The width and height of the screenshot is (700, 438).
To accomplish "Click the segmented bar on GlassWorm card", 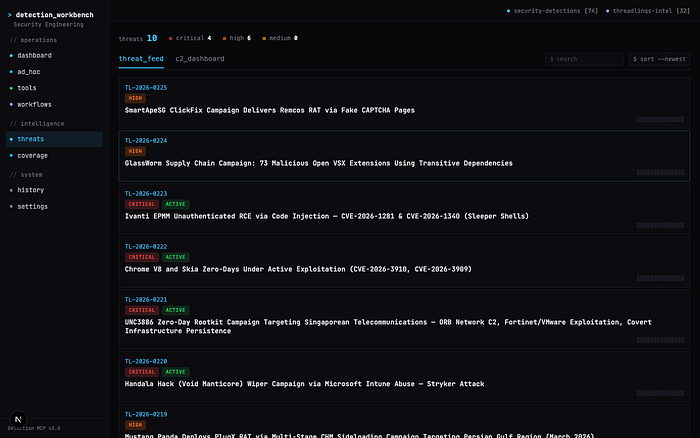I will click(660, 172).
